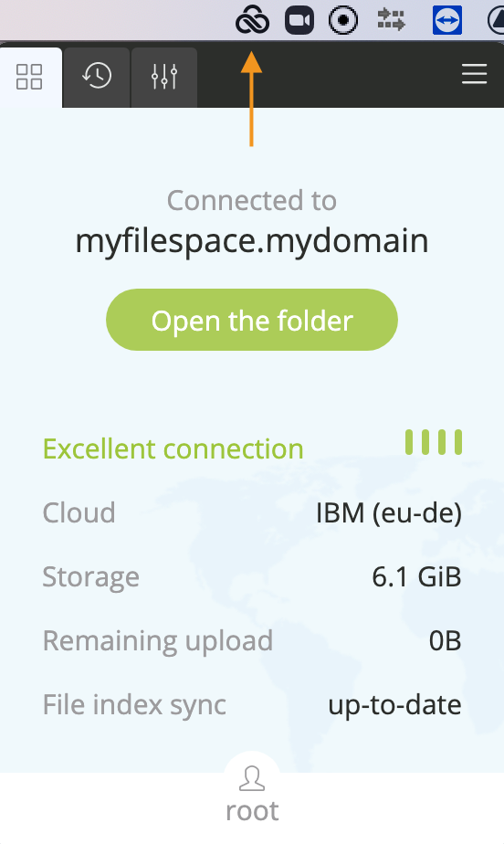The width and height of the screenshot is (504, 844).
Task: Open the activity history clock tab
Action: [97, 77]
